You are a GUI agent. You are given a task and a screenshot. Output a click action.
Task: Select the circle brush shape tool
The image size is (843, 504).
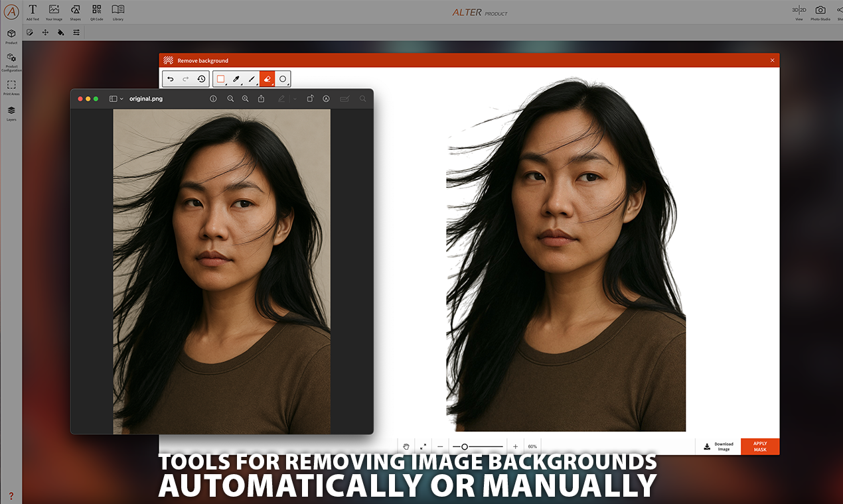click(283, 79)
